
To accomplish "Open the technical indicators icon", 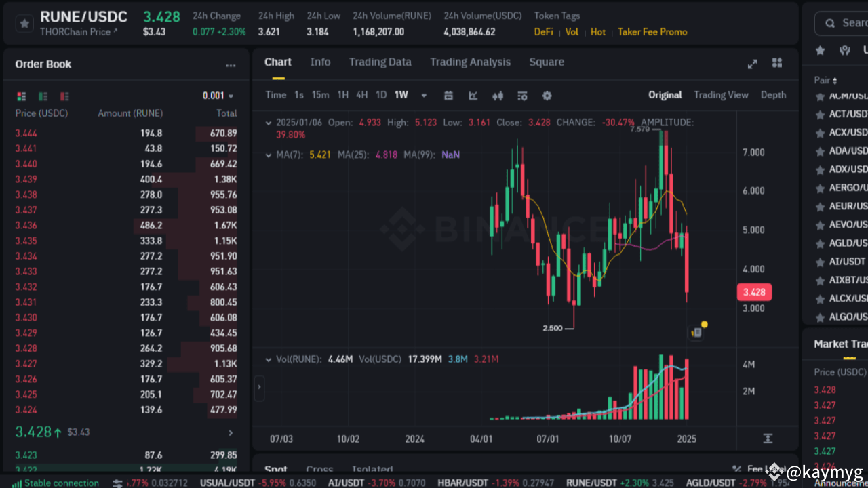I will 473,96.
